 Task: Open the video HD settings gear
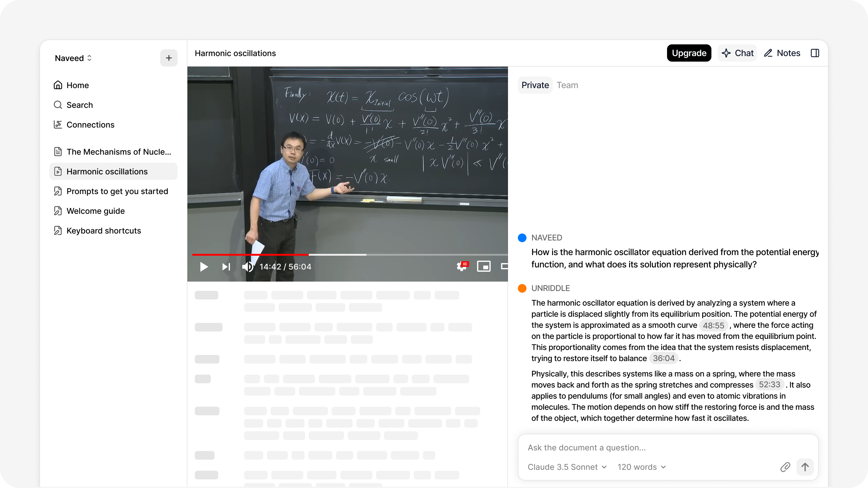pos(462,266)
